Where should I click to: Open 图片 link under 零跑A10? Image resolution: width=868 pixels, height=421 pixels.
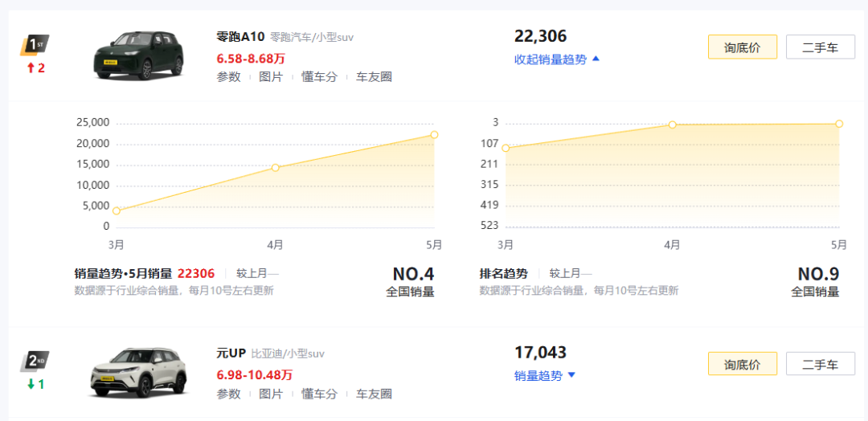[x=271, y=77]
